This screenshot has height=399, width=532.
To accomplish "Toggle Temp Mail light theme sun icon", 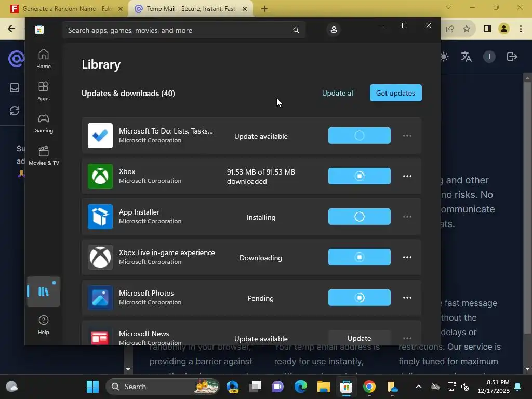I will 444,57.
